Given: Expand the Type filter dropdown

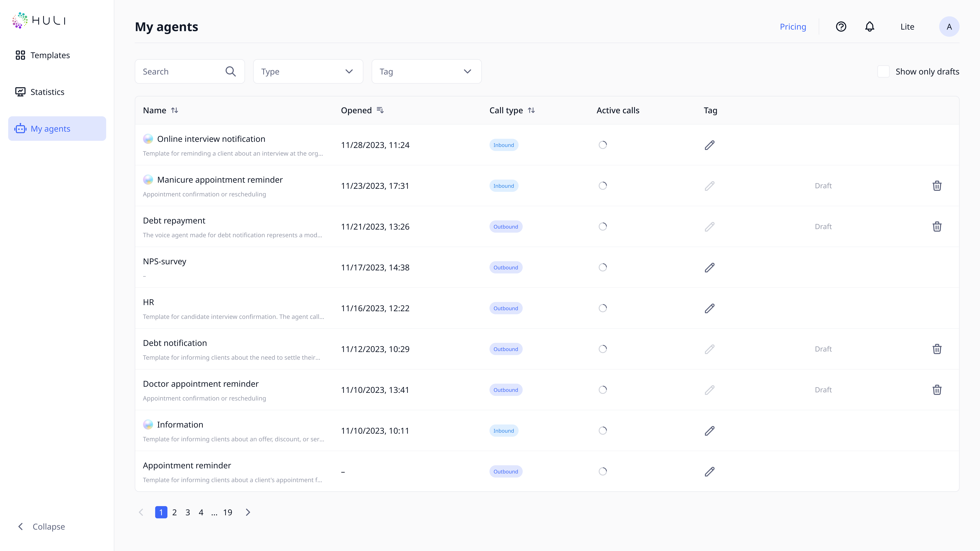Looking at the screenshot, I should (x=308, y=71).
